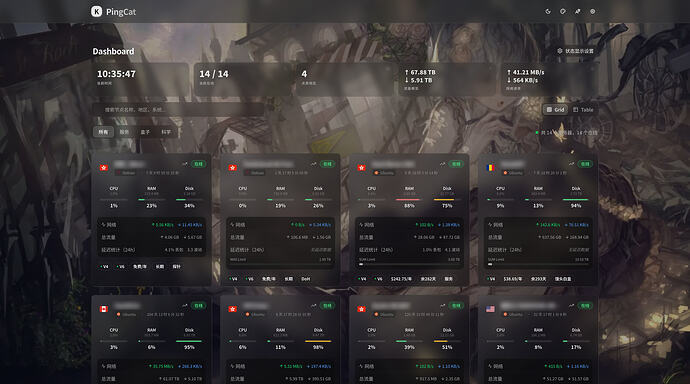Click the Canadian flag icon
The width and height of the screenshot is (690, 384).
(104, 309)
